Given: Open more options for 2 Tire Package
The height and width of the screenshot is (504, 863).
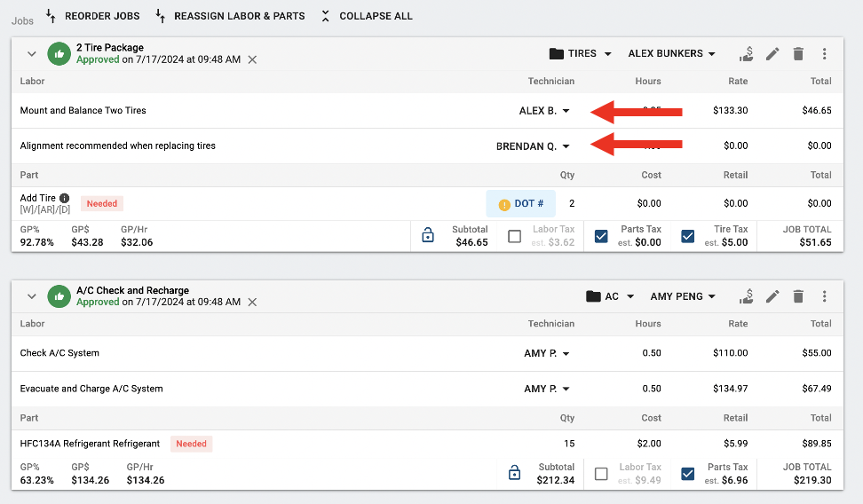Looking at the screenshot, I should pyautogui.click(x=824, y=53).
